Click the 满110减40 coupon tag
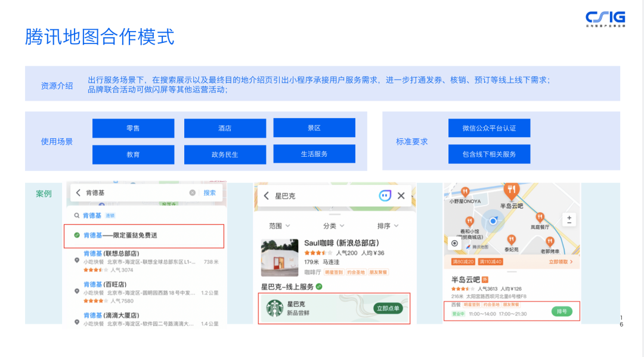644x357 pixels. [x=490, y=262]
